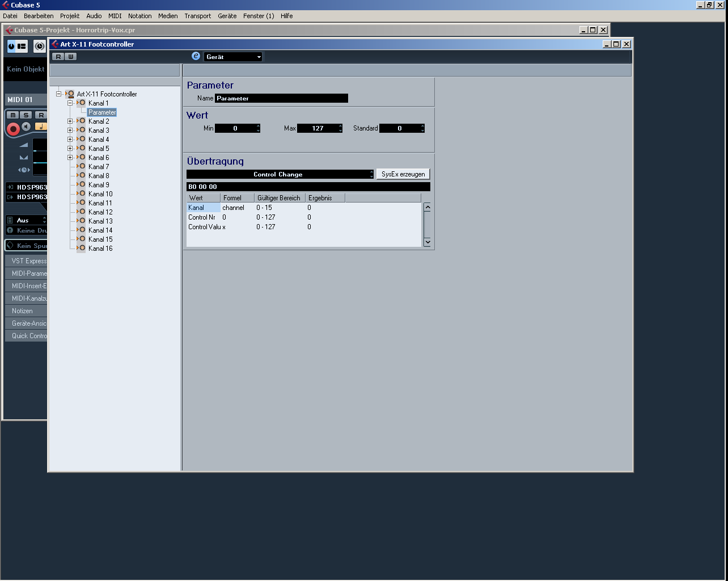
Task: Click the Kanal 11 MIDI connector icon
Action: [x=81, y=203]
